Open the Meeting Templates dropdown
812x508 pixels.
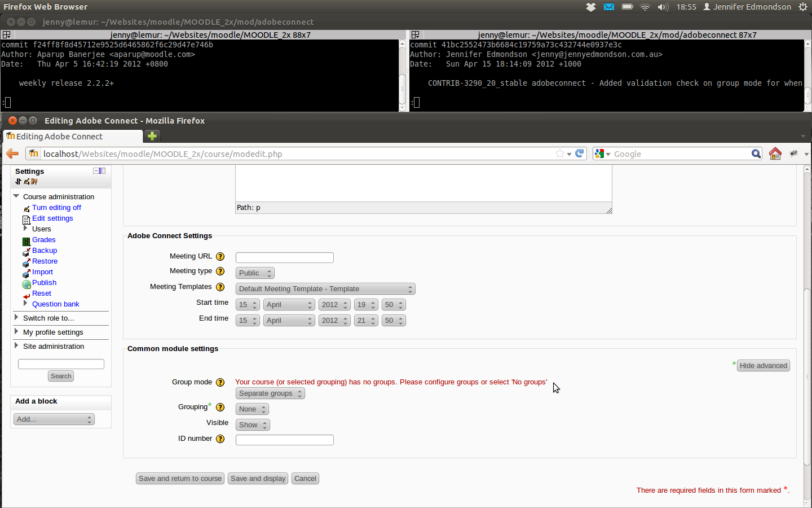click(325, 289)
